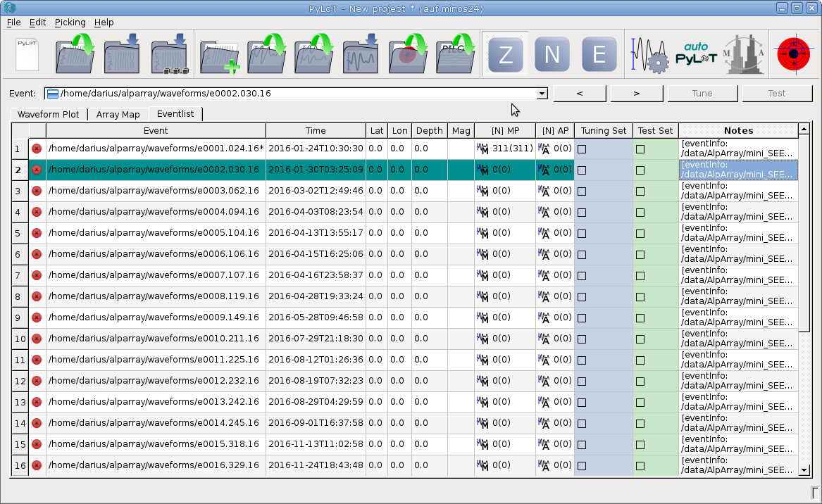
Task: Check Tuning Set box for event e0005.104.16
Action: pyautogui.click(x=582, y=233)
